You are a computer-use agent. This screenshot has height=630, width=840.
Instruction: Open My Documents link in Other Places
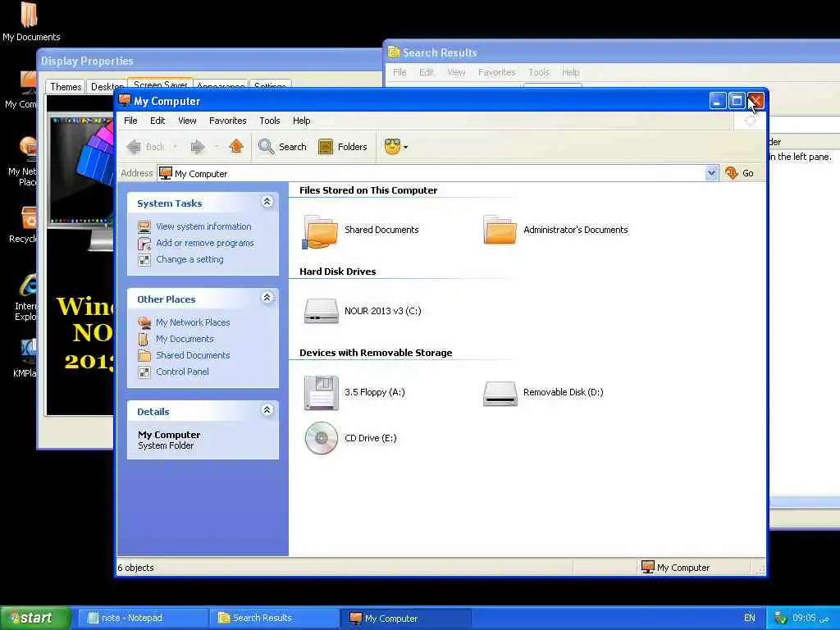coord(185,339)
